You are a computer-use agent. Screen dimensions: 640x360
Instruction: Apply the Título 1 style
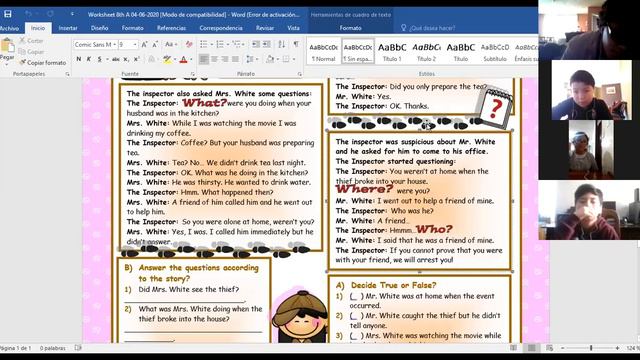(392, 51)
